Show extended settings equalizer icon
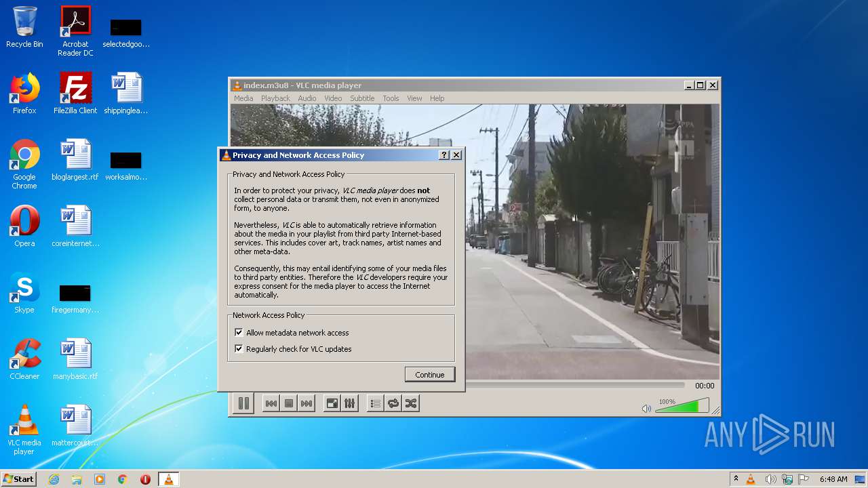This screenshot has height=488, width=868. click(x=349, y=403)
